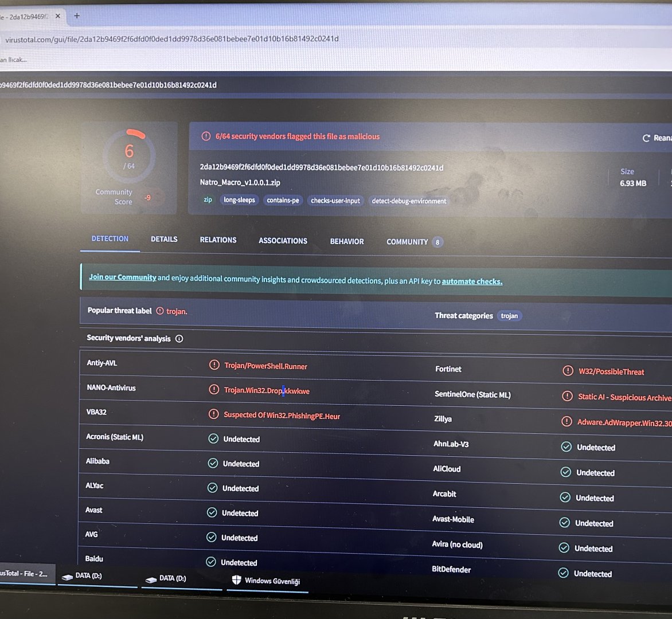Click the Reanalyze refresh icon
The image size is (672, 619).
tap(646, 138)
